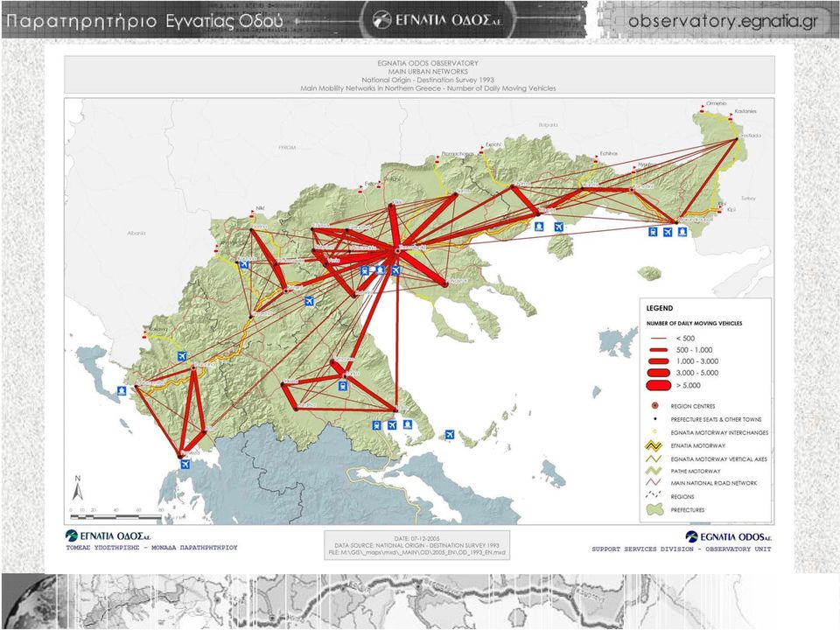Click 'SUPPORT SERVICES DIVISION - OBSERVATORY UNIT' text
Image resolution: width=840 pixels, height=630 pixels.
[682, 549]
